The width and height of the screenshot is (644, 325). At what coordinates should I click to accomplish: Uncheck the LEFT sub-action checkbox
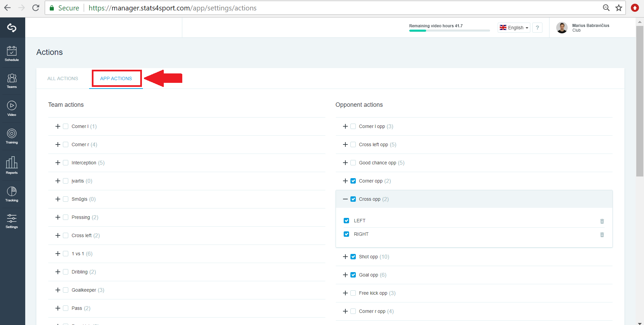click(x=346, y=221)
